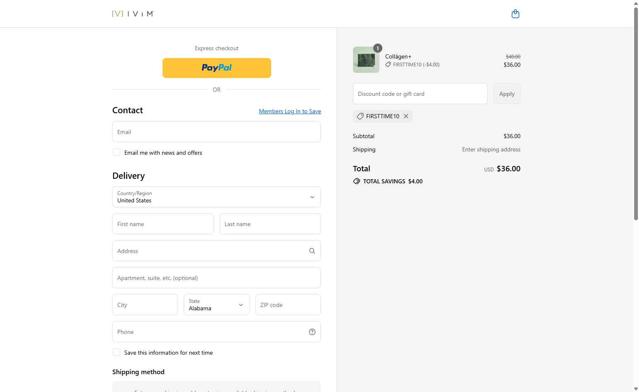639x392 pixels.
Task: Focus the City field
Action: [x=145, y=305]
